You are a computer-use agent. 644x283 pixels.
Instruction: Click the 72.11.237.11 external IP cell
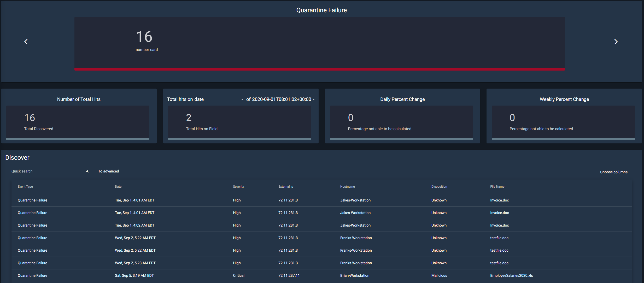[289, 275]
